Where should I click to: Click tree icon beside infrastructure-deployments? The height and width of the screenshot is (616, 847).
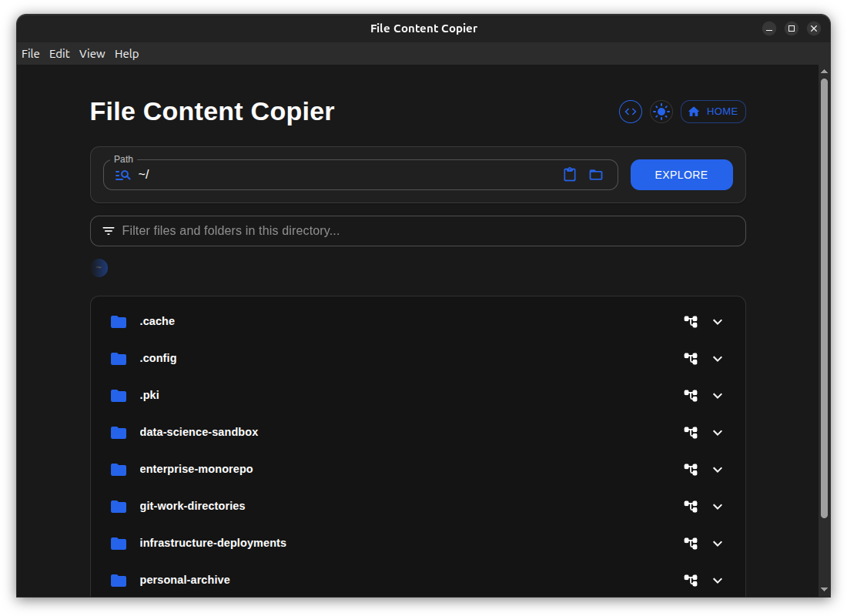coord(691,544)
